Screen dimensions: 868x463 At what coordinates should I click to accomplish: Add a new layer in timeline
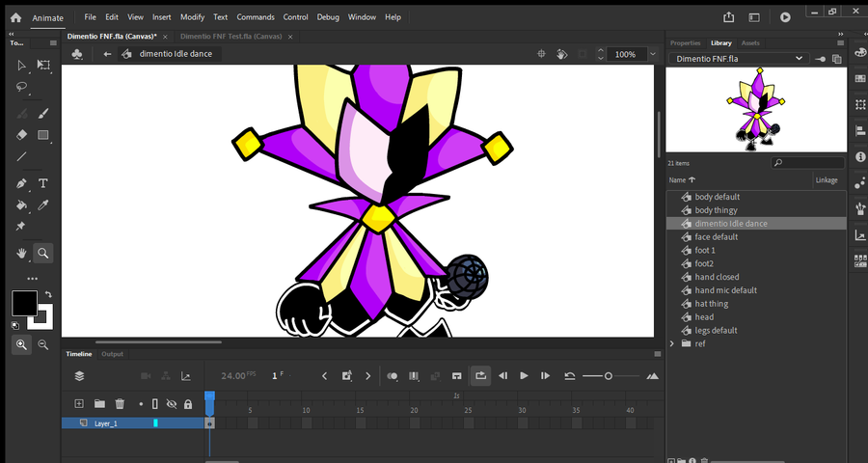(79, 404)
